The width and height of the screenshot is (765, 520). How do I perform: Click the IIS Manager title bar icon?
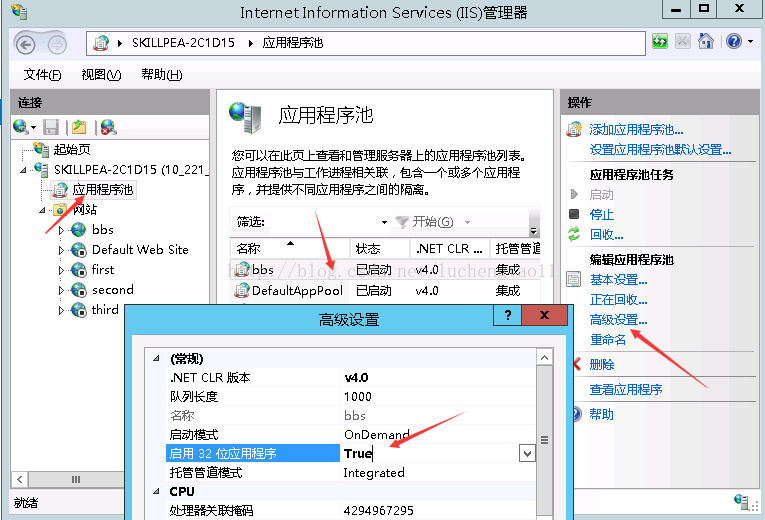(19, 11)
